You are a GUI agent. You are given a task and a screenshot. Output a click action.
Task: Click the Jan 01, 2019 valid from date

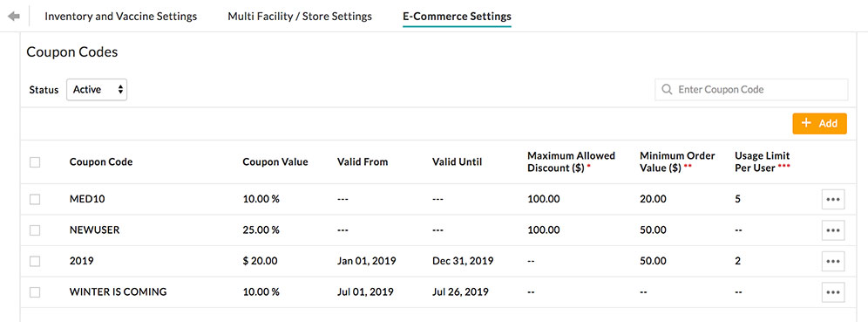[x=367, y=261]
